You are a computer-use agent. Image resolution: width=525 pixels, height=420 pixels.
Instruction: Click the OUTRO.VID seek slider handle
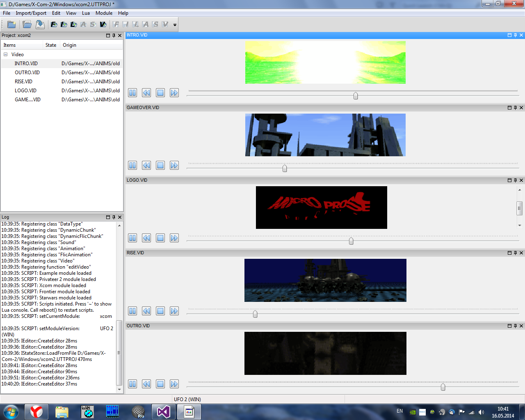tap(443, 387)
